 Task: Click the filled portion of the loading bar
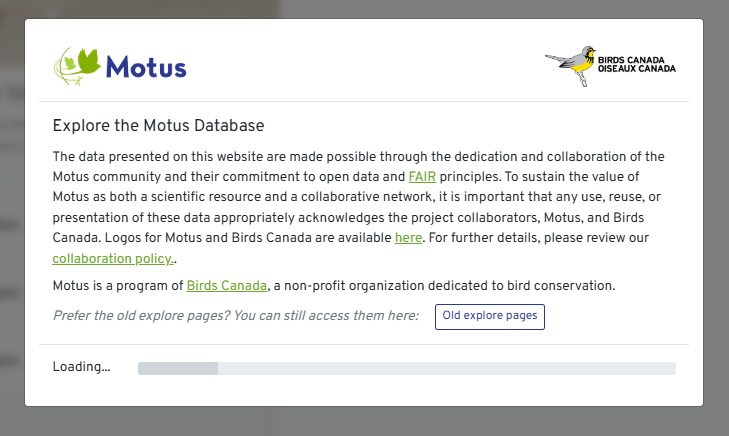tap(177, 369)
